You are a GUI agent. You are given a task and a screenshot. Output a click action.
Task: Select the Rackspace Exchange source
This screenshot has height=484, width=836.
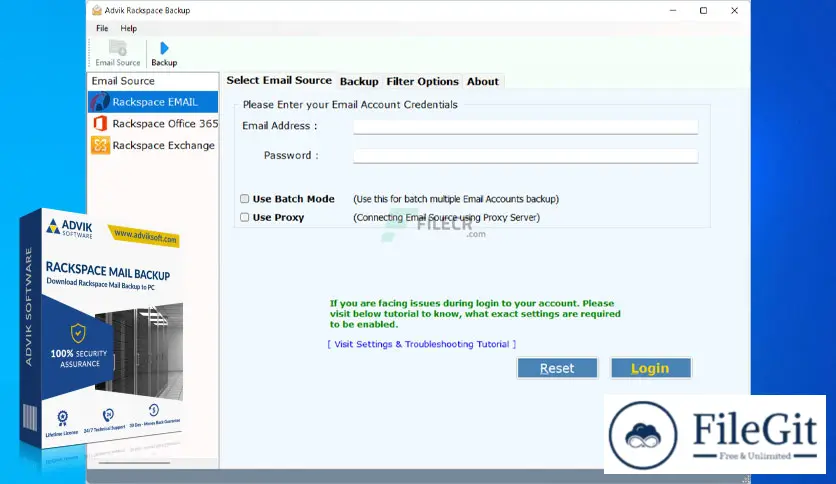tap(153, 145)
